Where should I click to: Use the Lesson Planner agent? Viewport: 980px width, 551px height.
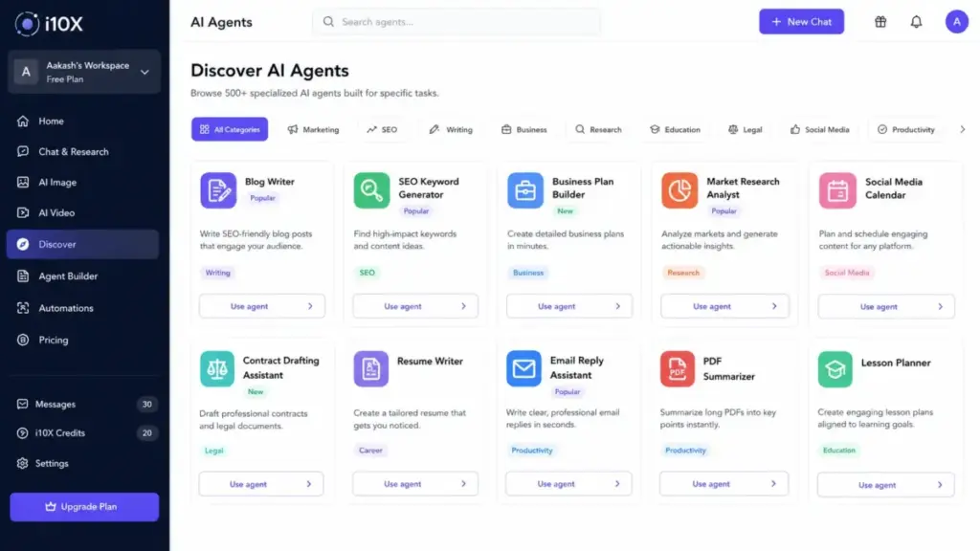tap(885, 485)
